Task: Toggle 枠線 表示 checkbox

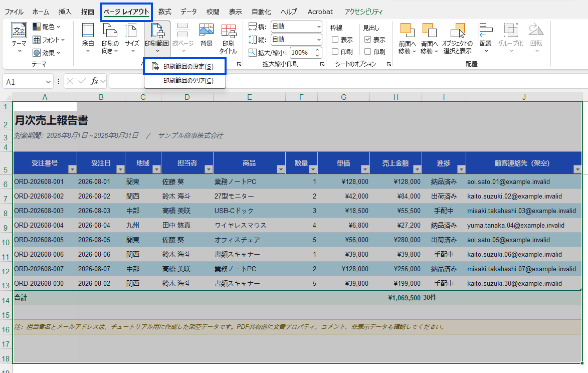Action: [x=335, y=40]
